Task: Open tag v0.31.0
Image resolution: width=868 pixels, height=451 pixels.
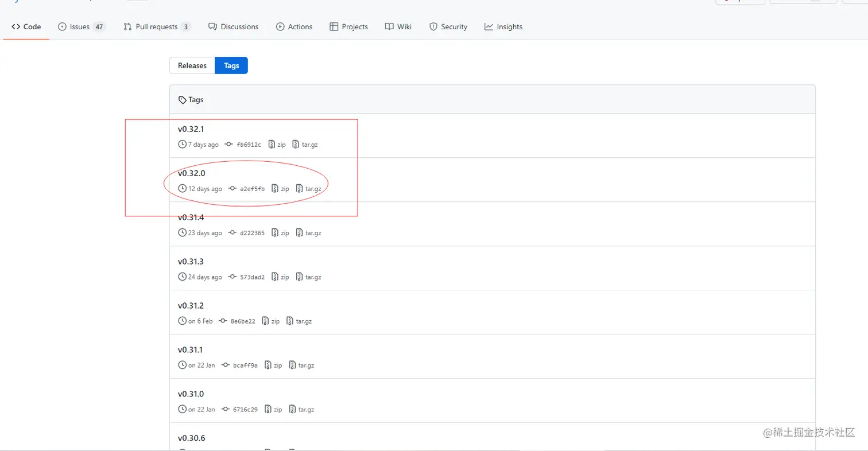Action: point(191,394)
